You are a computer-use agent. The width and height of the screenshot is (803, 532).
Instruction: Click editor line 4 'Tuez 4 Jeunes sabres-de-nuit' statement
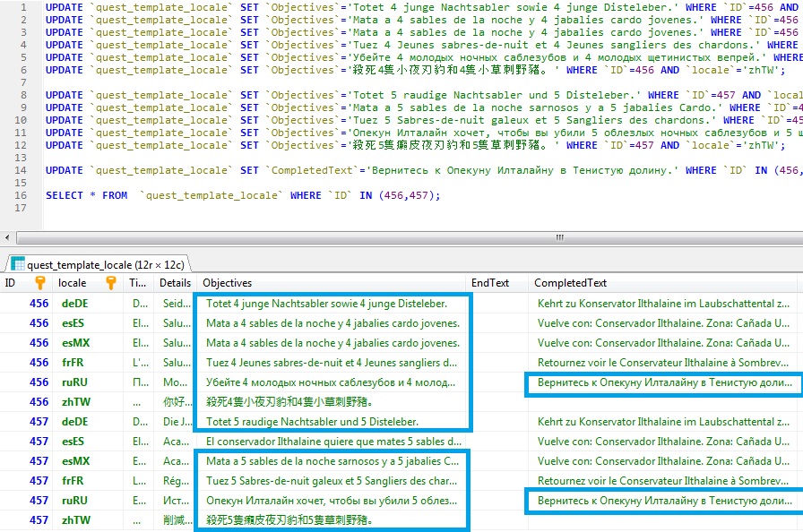[424, 45]
